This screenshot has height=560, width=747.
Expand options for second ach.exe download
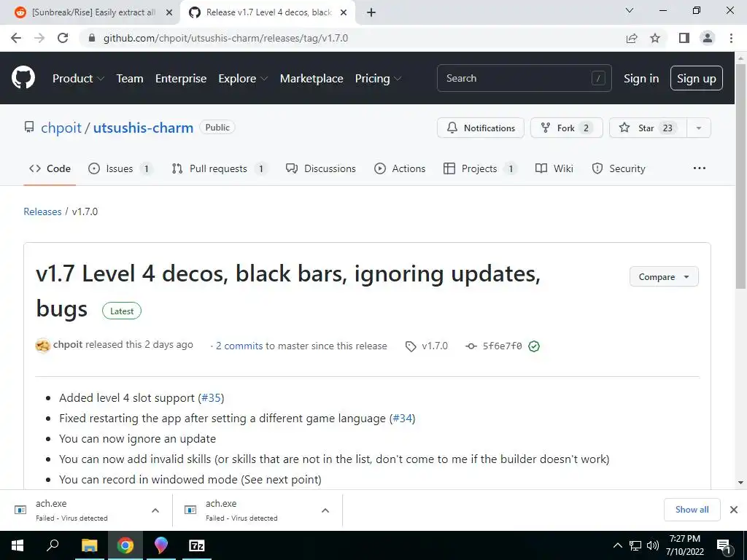click(x=325, y=510)
